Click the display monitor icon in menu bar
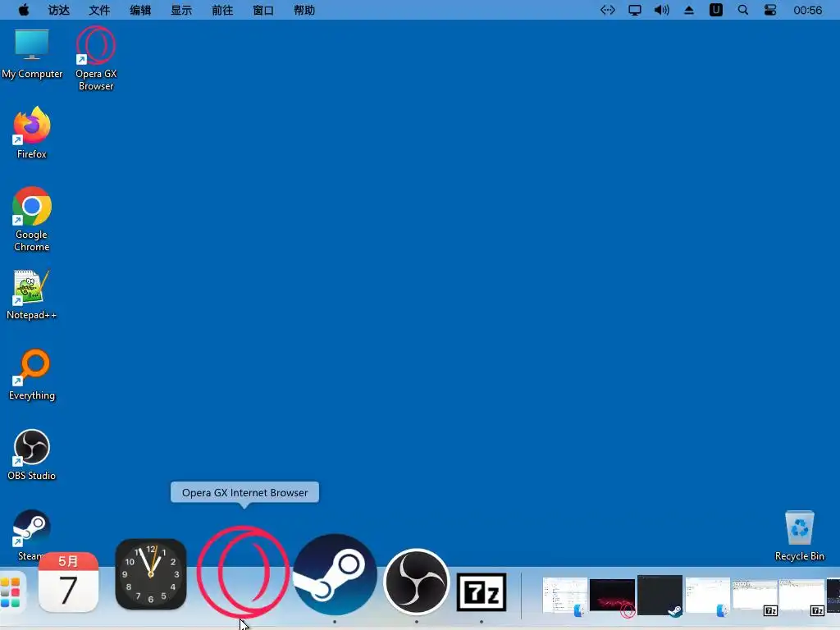 pyautogui.click(x=635, y=10)
